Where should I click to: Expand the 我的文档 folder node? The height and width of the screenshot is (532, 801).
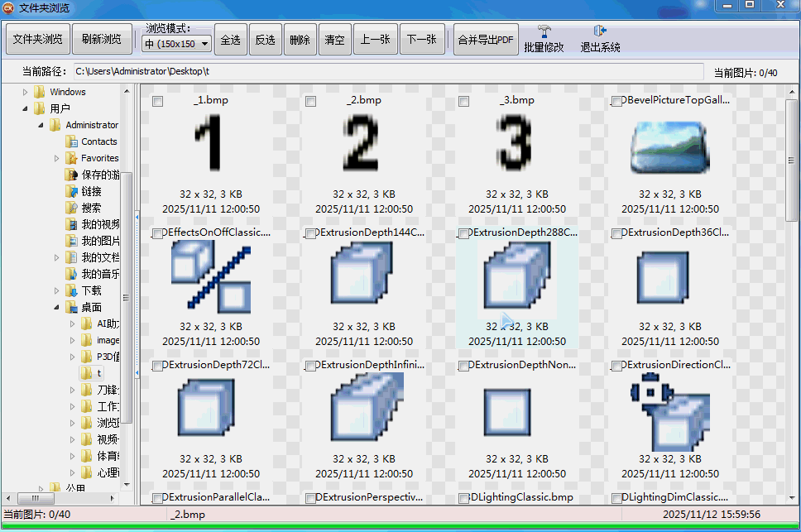point(57,258)
